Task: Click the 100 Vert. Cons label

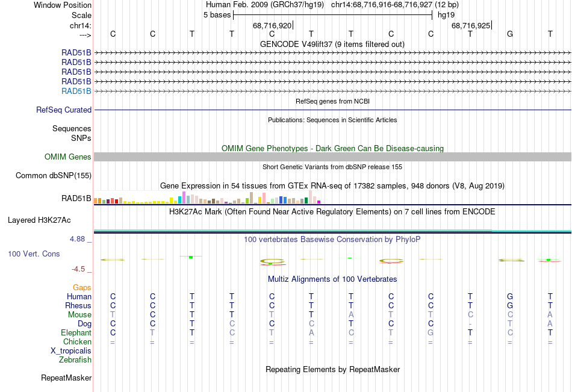Action: pyautogui.click(x=34, y=254)
